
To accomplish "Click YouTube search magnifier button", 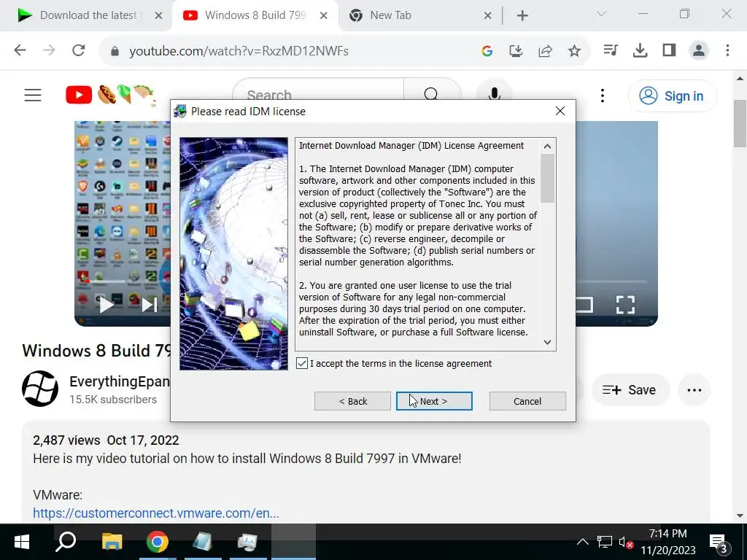I will point(431,93).
